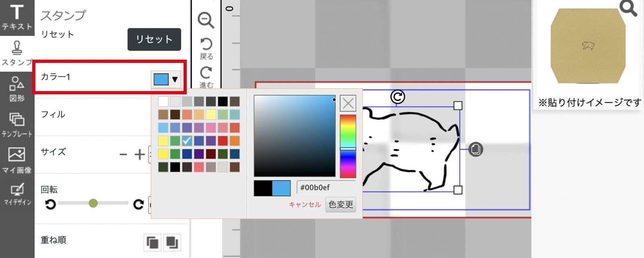Open My Images (マイ画像) panel
The width and height of the screenshot is (644, 258).
pos(17,160)
